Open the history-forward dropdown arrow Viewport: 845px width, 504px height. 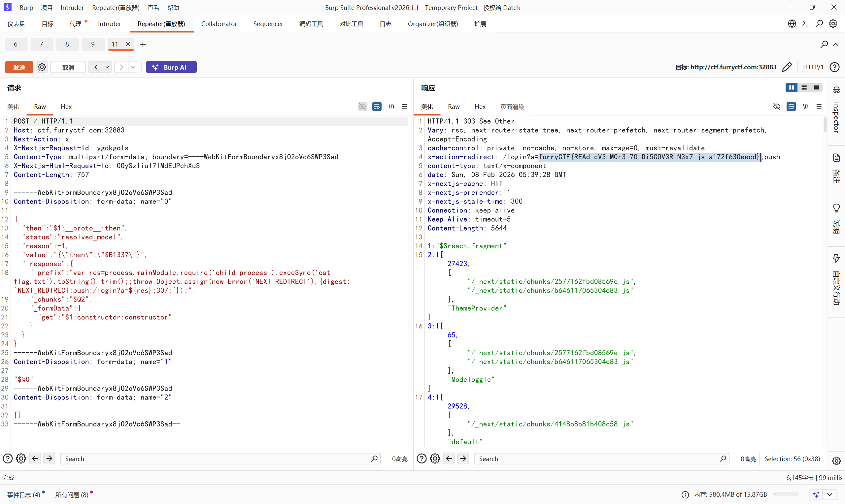coord(133,67)
